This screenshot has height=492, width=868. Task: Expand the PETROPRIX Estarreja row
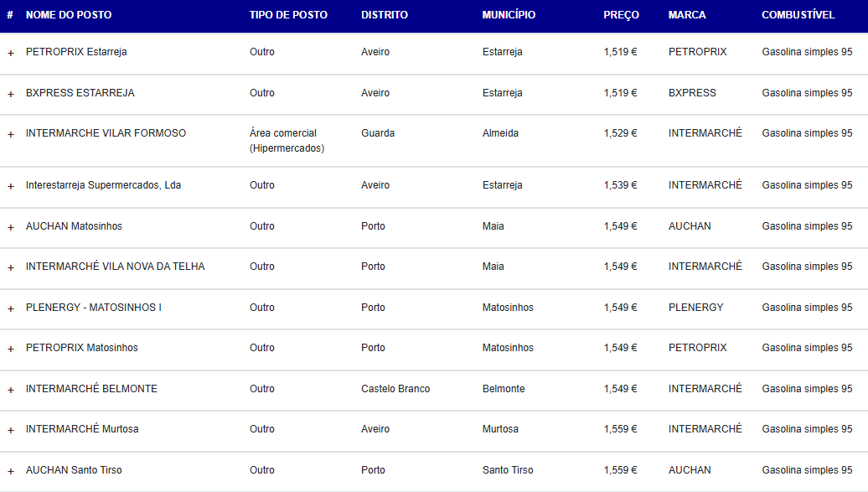point(11,53)
